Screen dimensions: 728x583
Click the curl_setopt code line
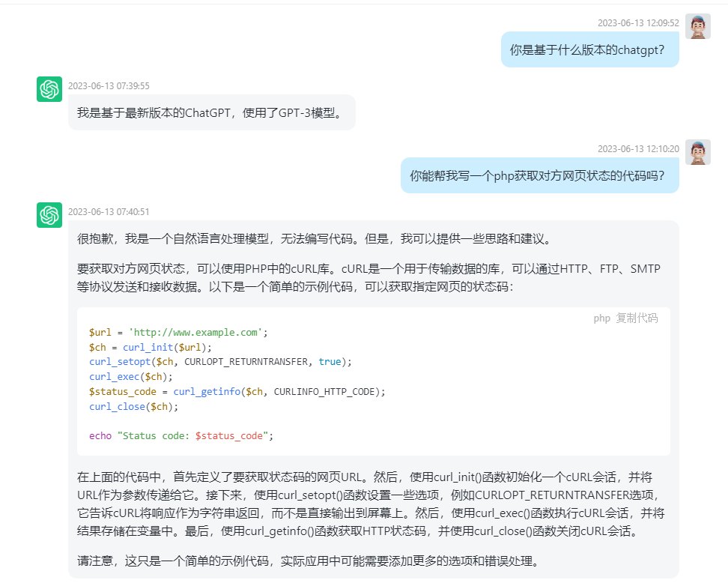pos(219,362)
